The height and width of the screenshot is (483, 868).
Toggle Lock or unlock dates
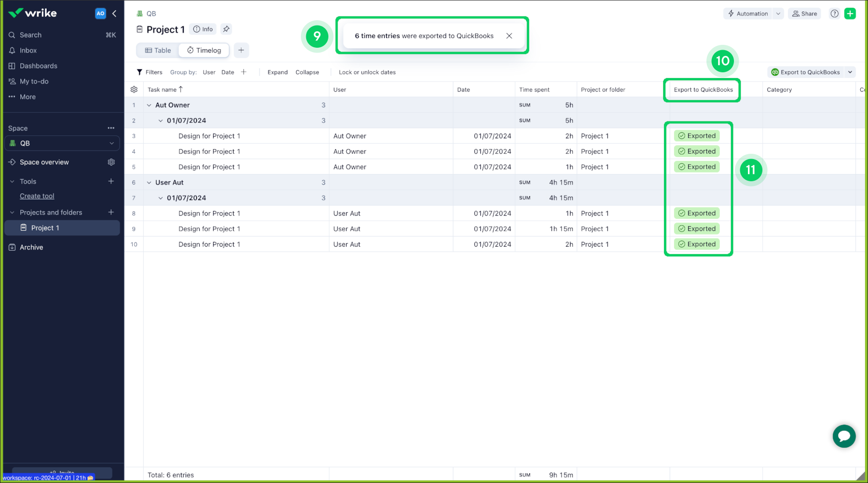click(367, 72)
